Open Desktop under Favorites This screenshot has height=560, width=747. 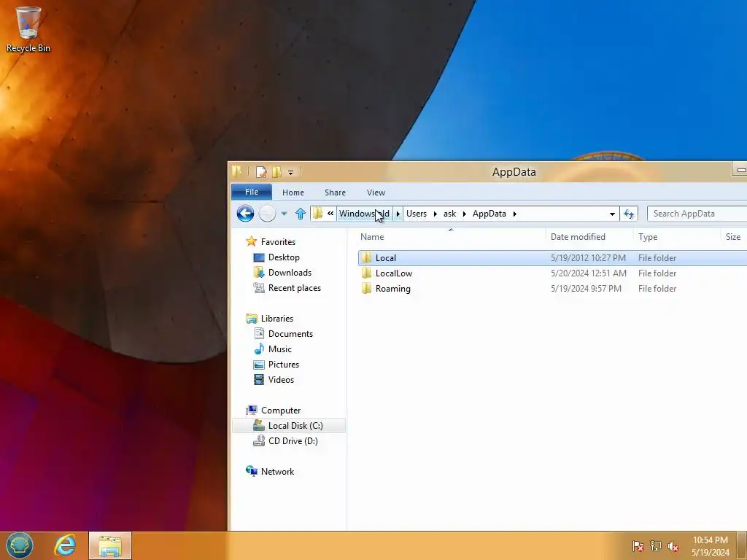[x=284, y=257]
